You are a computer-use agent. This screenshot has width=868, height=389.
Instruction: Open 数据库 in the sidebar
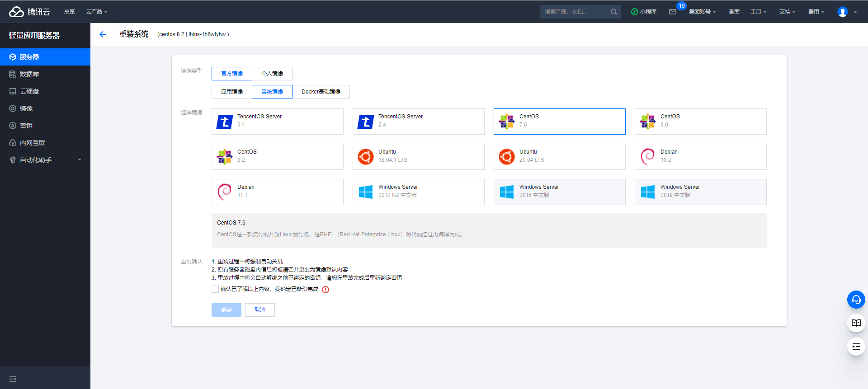(45, 74)
